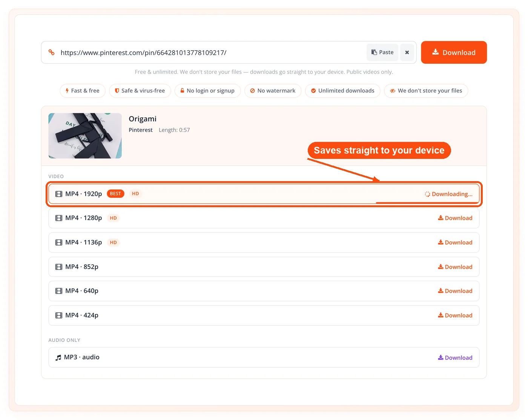Click the film icon for MP4 · 1920p
This screenshot has height=420, width=528.
pyautogui.click(x=59, y=194)
